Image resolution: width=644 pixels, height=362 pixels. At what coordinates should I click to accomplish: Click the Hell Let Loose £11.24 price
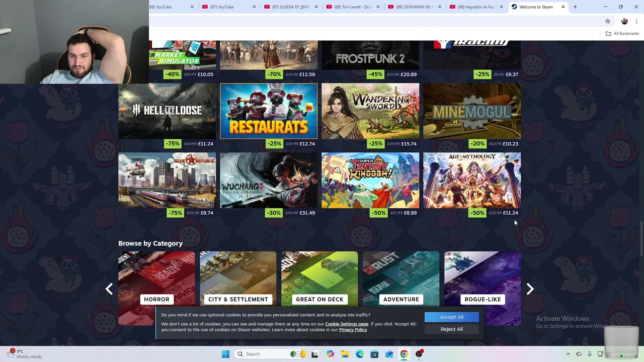click(205, 144)
